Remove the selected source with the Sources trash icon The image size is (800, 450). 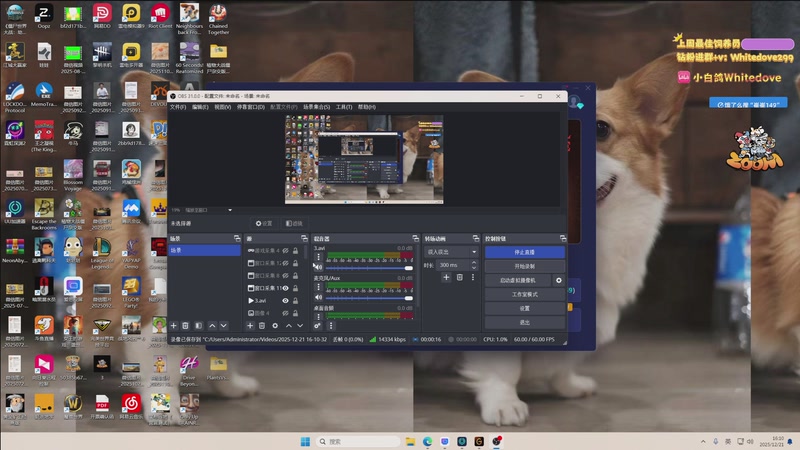262,326
